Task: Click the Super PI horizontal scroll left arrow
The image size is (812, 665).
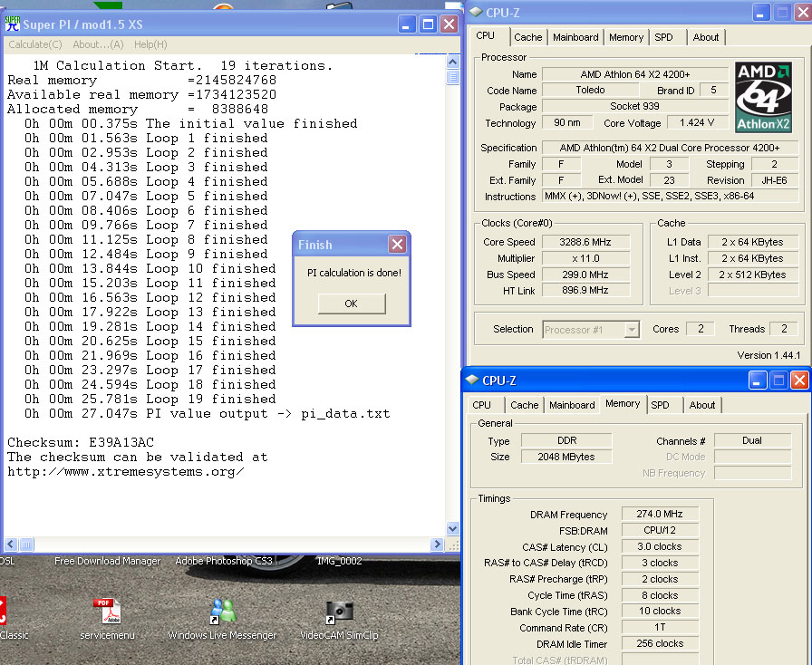Action: pyautogui.click(x=11, y=545)
